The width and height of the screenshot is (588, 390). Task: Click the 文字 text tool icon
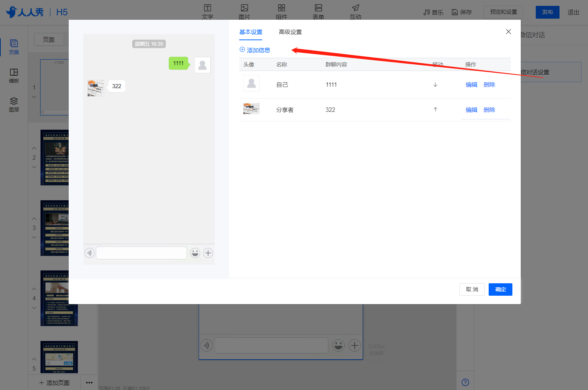click(207, 8)
